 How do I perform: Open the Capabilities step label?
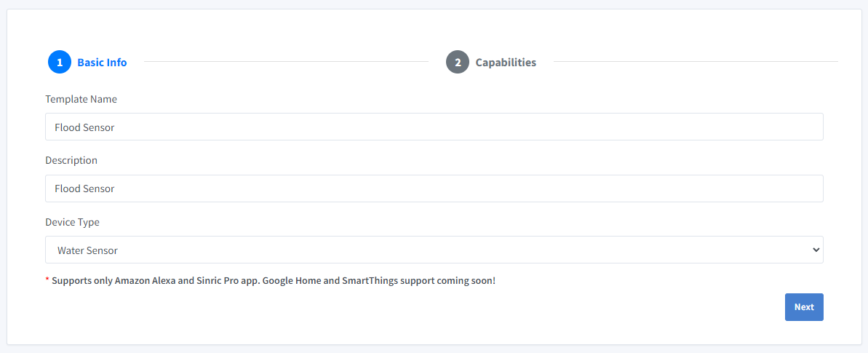click(506, 63)
